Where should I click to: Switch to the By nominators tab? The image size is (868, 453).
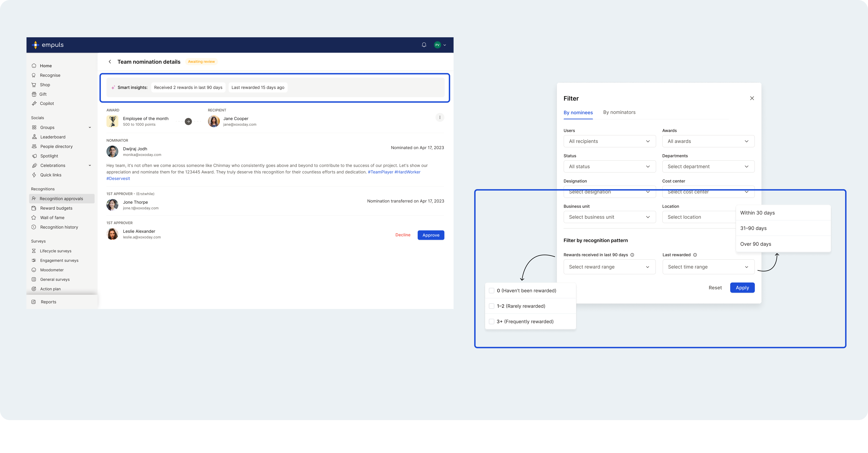[619, 112]
